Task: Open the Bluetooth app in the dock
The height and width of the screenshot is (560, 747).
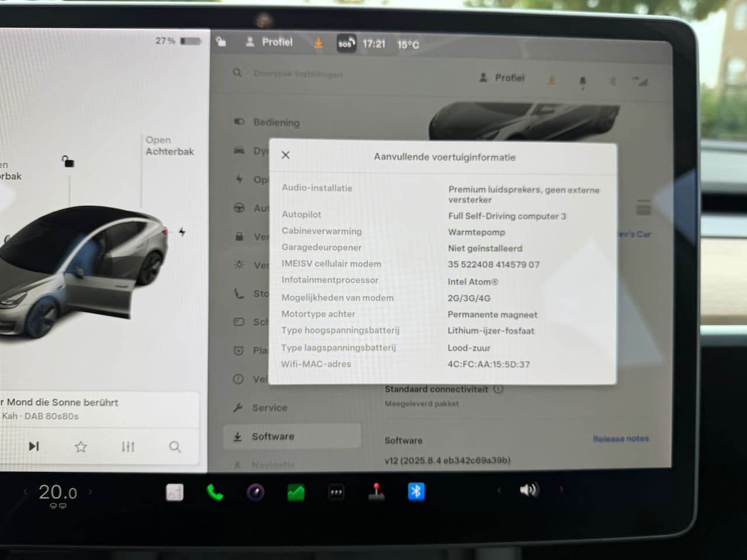Action: 416,492
